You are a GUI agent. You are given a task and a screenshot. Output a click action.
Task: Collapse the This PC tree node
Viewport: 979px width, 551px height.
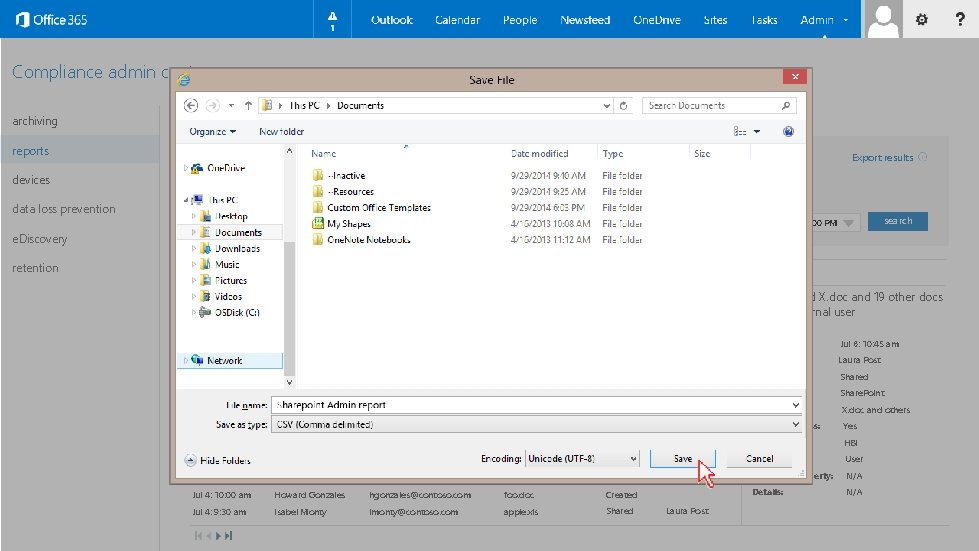pyautogui.click(x=185, y=200)
